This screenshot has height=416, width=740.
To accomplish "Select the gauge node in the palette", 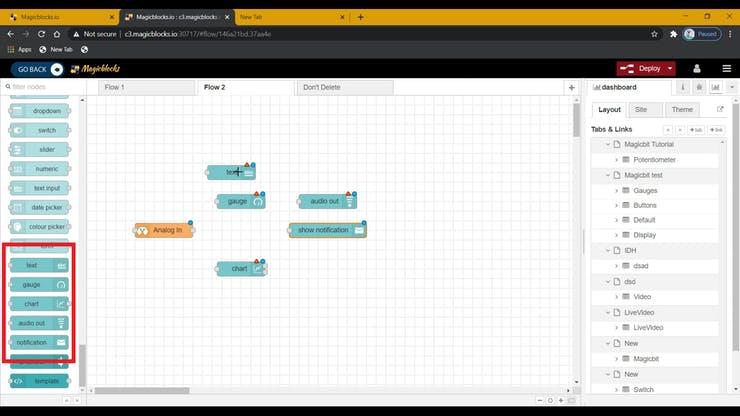I will point(38,285).
